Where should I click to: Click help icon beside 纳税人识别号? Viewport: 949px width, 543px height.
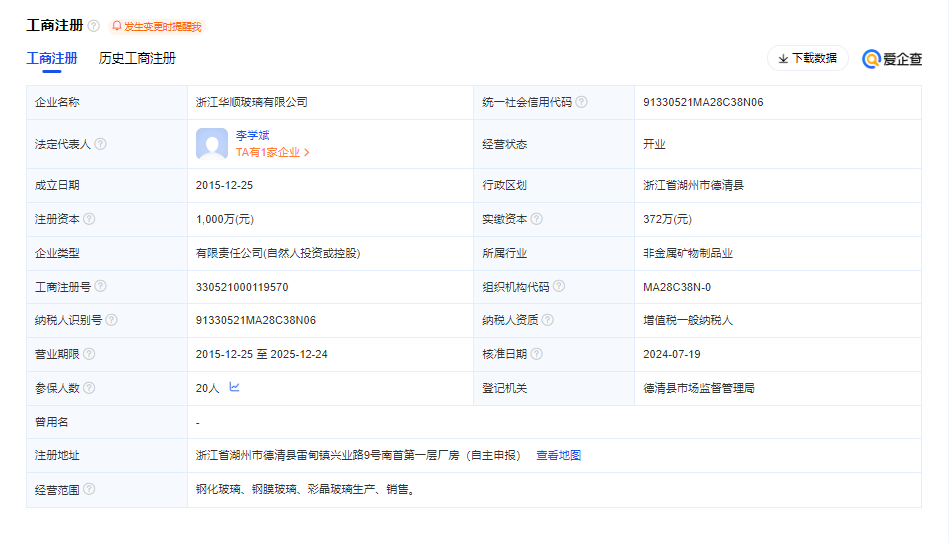coord(111,320)
